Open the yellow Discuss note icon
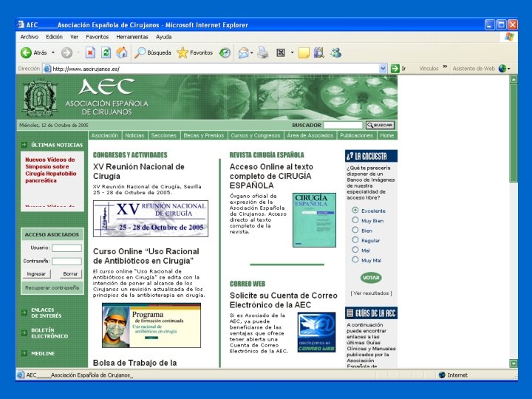The width and height of the screenshot is (532, 399). coord(304,52)
